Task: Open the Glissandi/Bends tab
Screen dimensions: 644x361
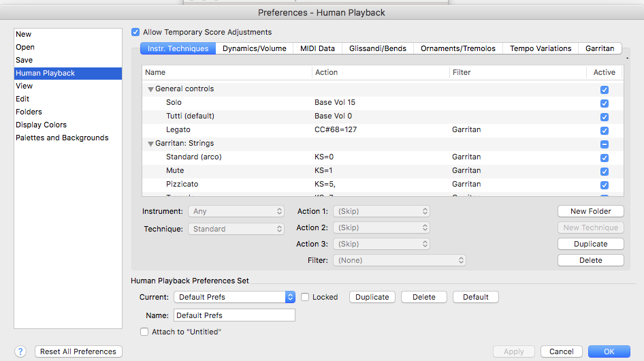Action: [x=378, y=48]
